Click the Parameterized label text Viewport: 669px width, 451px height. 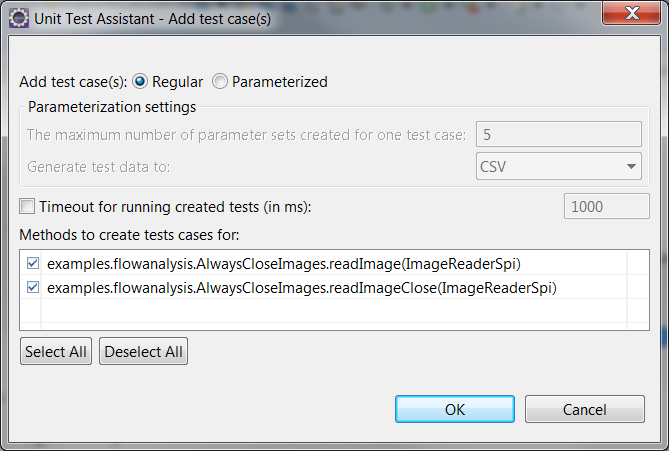click(279, 81)
